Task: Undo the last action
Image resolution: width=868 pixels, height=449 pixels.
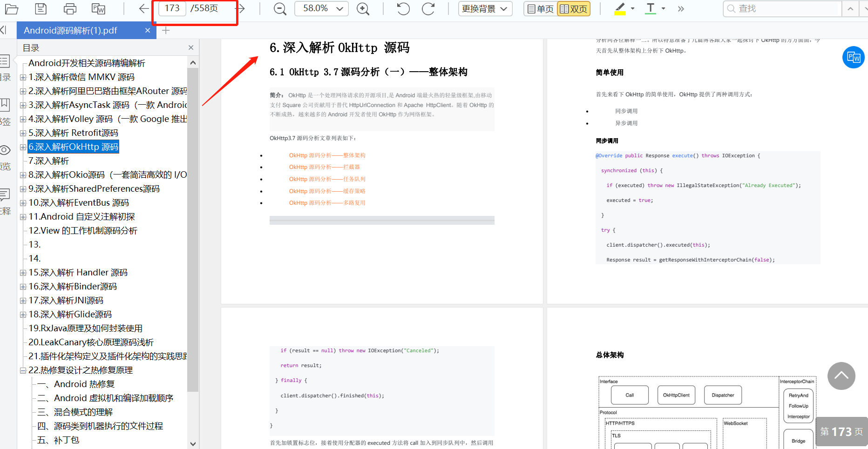Action: pyautogui.click(x=402, y=8)
